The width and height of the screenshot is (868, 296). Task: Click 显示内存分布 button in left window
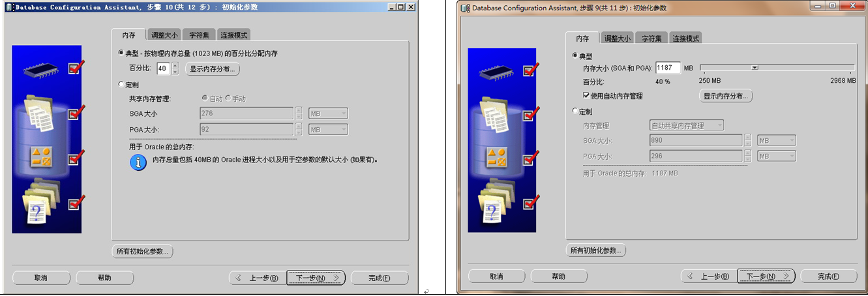[x=213, y=69]
